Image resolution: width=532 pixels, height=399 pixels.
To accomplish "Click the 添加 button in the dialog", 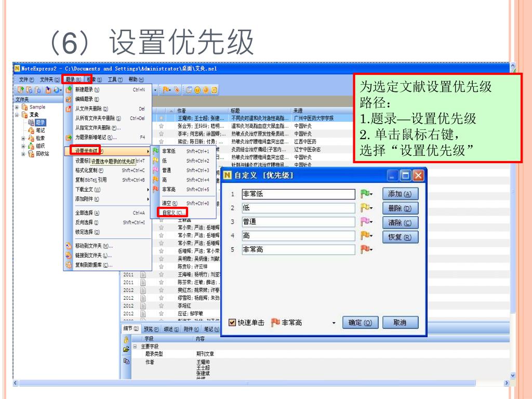I will [x=400, y=194].
